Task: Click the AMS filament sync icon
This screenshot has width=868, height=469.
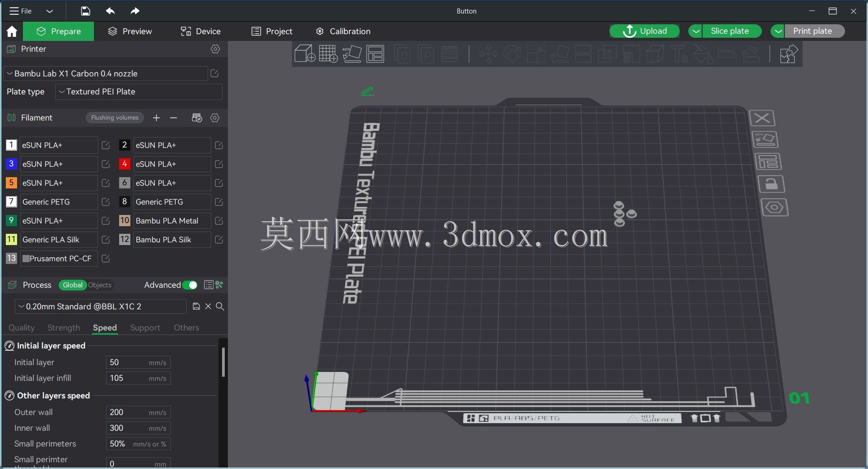Action: point(197,118)
